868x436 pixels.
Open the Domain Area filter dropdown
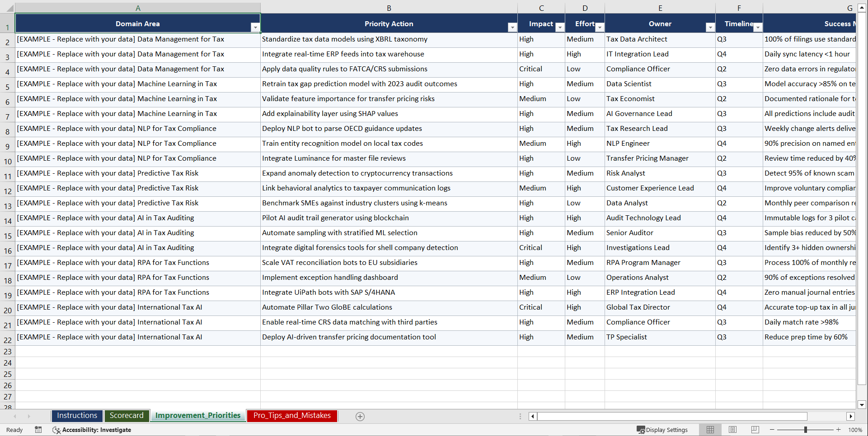256,27
